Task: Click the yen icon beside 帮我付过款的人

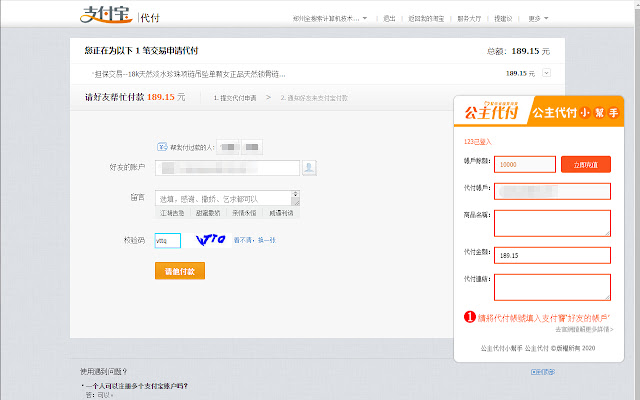Action: point(162,147)
